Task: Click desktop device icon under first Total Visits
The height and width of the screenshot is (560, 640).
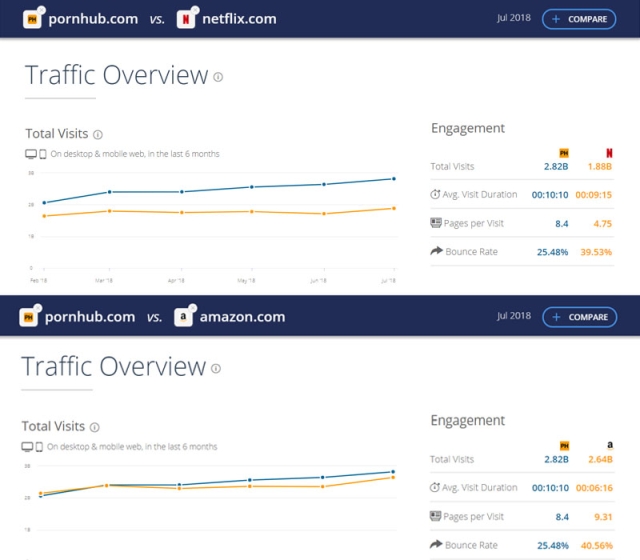Action: click(31, 154)
